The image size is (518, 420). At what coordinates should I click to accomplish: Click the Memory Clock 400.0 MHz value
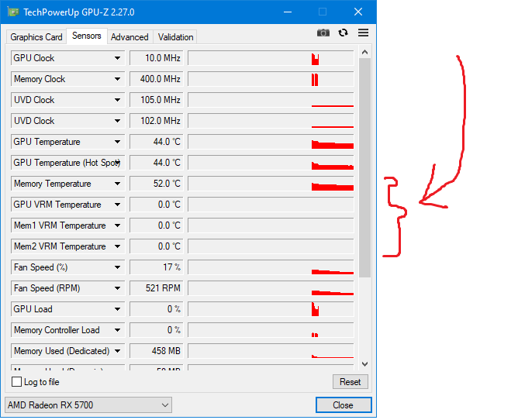(157, 79)
